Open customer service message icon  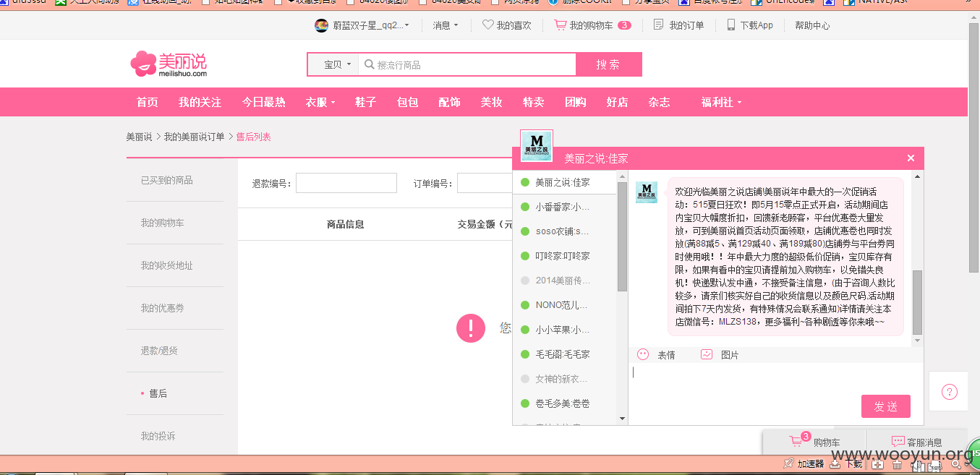[x=898, y=442]
